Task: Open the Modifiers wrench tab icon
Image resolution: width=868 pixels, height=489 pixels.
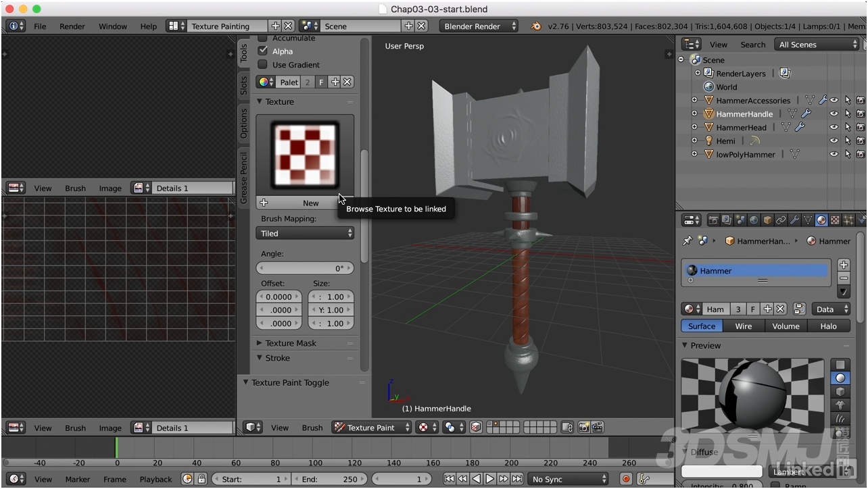Action: click(x=794, y=220)
